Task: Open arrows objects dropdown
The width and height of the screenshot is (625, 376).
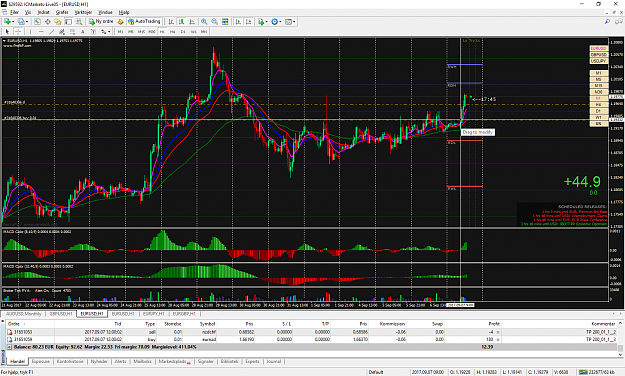Action: pos(106,31)
